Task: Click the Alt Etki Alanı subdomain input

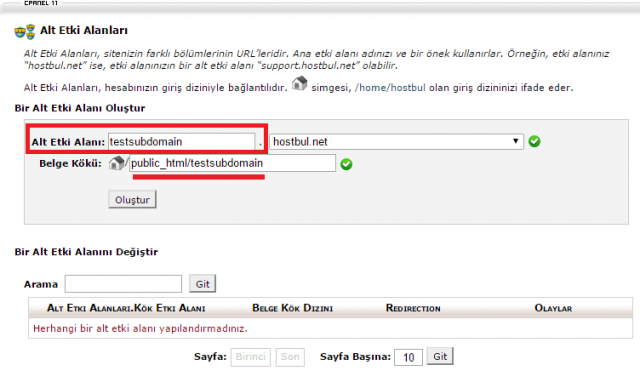Action: (181, 142)
